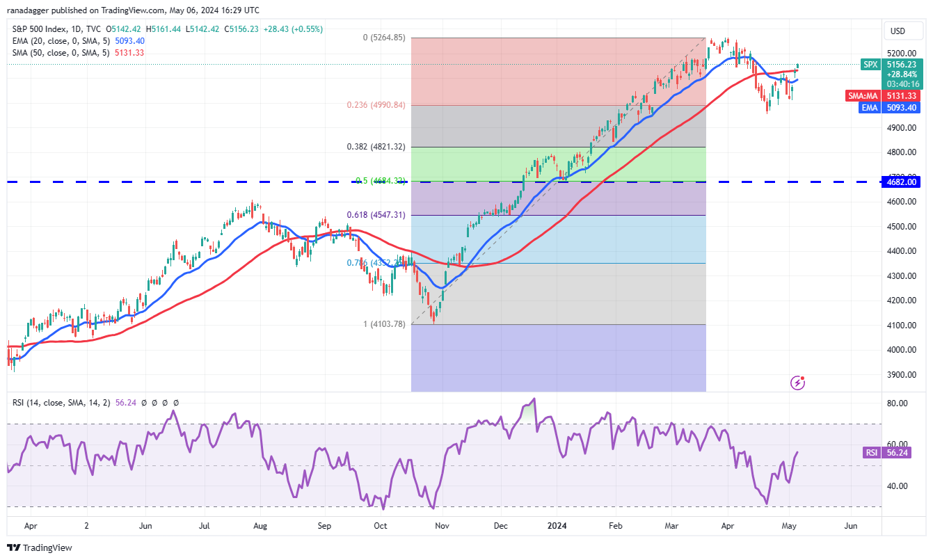This screenshot has width=933, height=560.
Task: Click the purple RSI axis label
Action: [872, 452]
